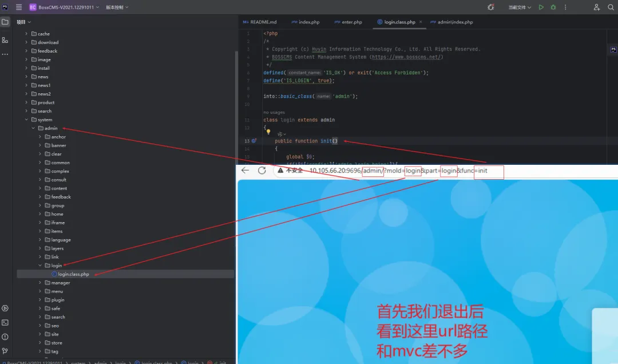This screenshot has width=618, height=364.
Task: Click the 'public function init()' line
Action: click(306, 141)
